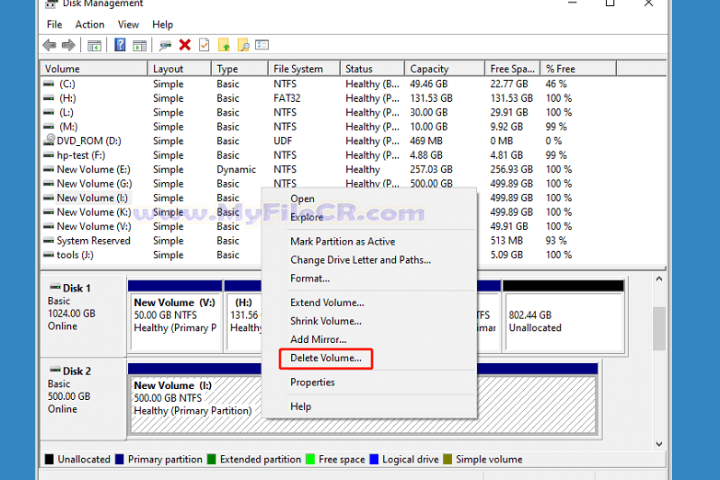Select New Volume (I:) row in list
Image resolution: width=720 pixels, height=480 pixels.
tap(152, 198)
